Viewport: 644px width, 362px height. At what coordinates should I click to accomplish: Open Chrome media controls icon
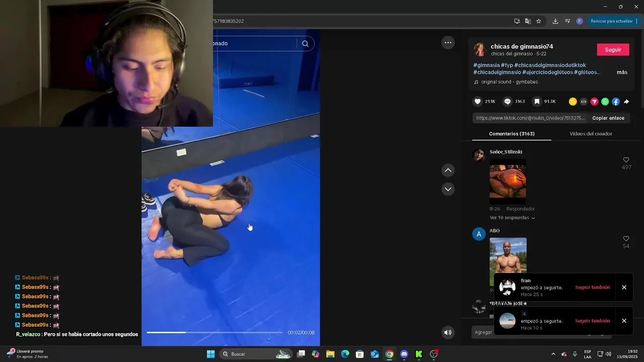(x=568, y=21)
